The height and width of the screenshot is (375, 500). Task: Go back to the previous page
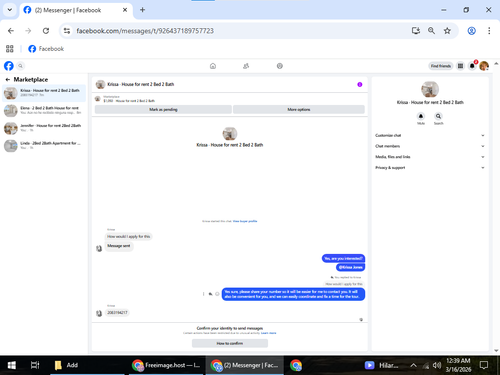tap(11, 31)
